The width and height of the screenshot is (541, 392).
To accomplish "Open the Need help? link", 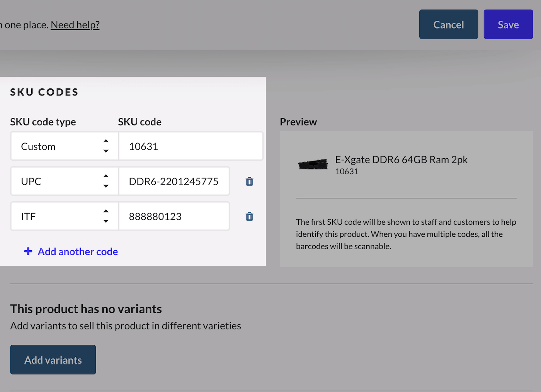I will (x=75, y=25).
